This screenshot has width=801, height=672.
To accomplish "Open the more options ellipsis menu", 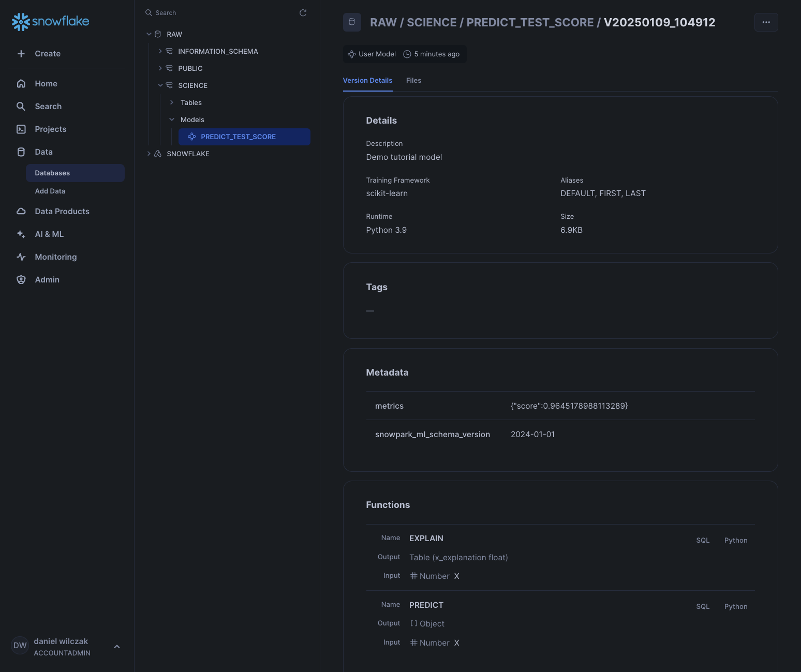I will pos(766,22).
